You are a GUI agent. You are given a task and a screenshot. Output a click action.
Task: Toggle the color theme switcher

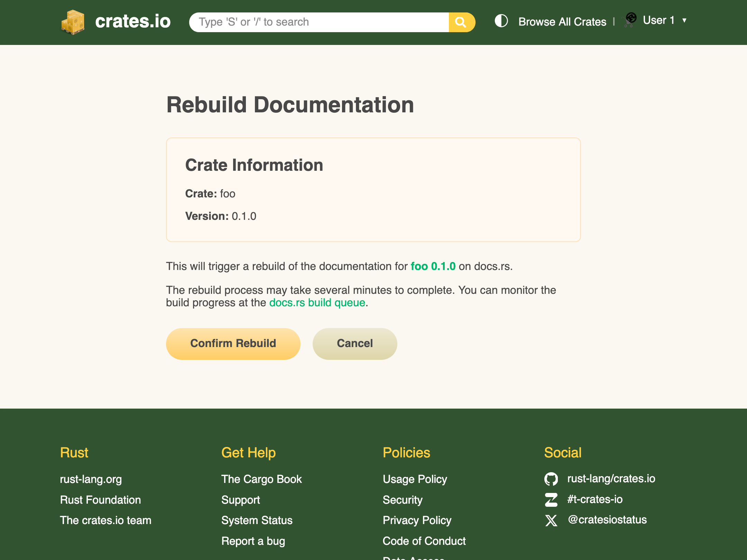tap(501, 21)
